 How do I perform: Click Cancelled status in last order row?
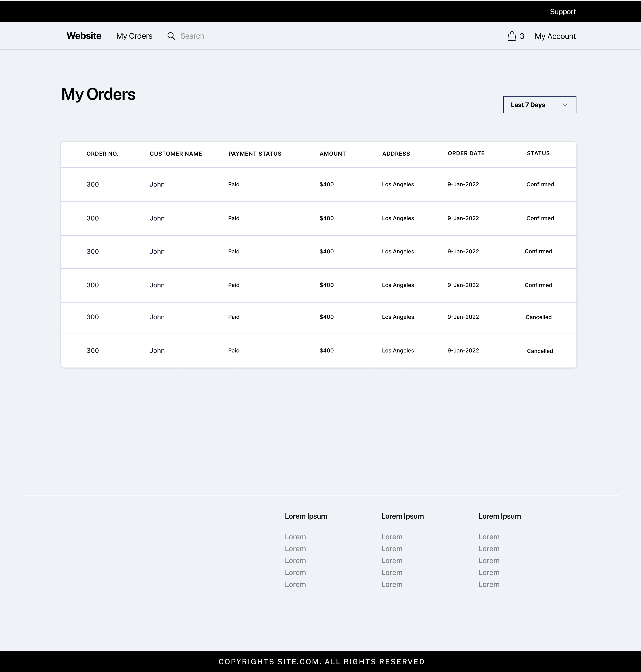[540, 351]
